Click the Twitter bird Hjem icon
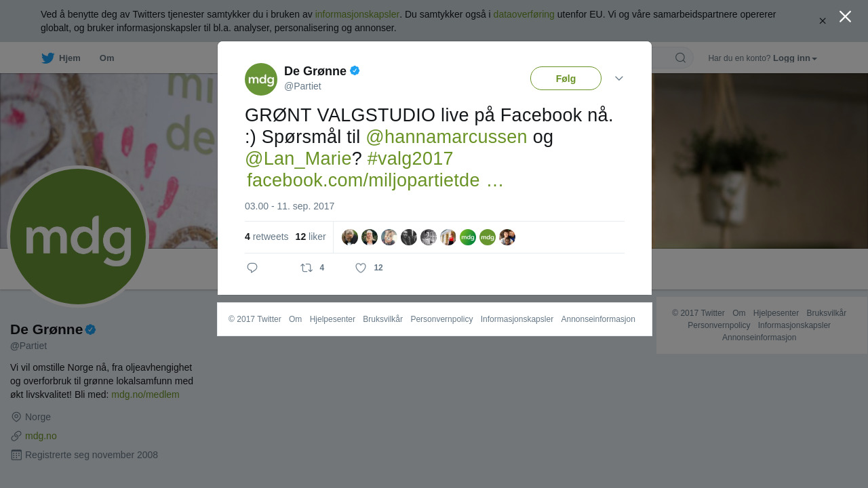 [x=47, y=58]
